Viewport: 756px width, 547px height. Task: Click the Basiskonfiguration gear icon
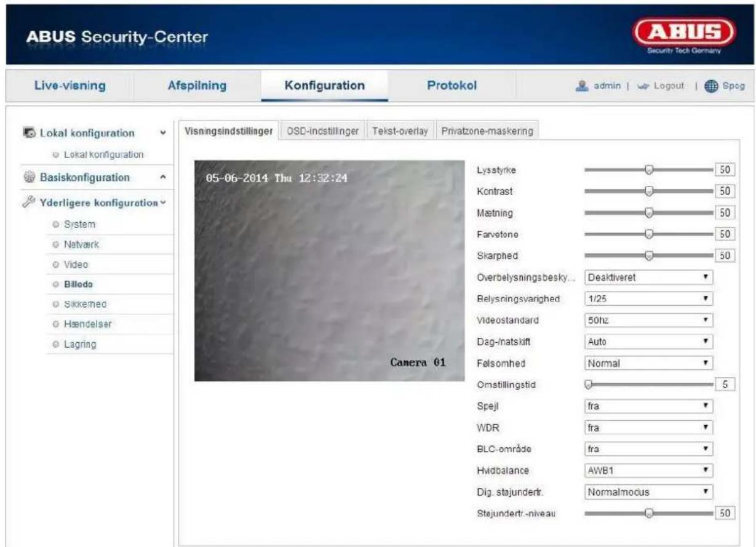(x=29, y=178)
